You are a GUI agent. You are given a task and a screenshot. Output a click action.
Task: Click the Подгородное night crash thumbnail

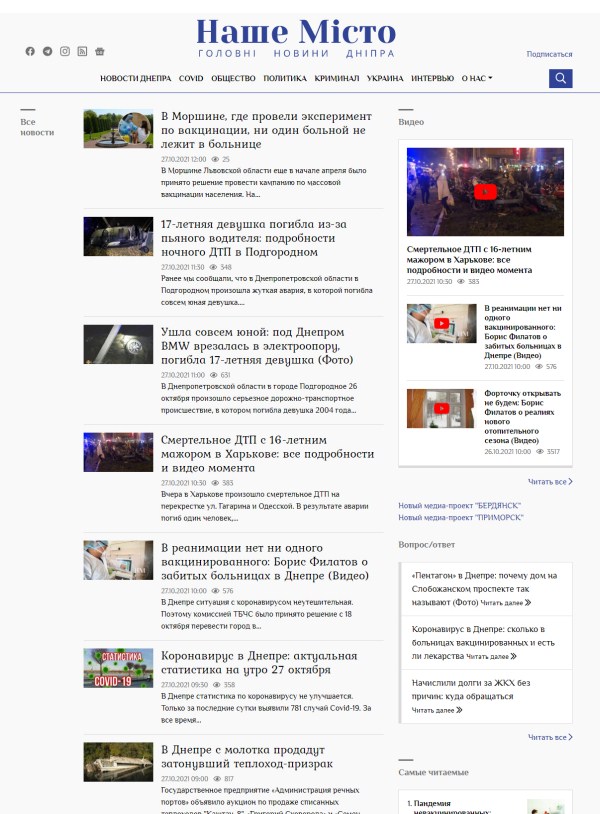[x=118, y=237]
